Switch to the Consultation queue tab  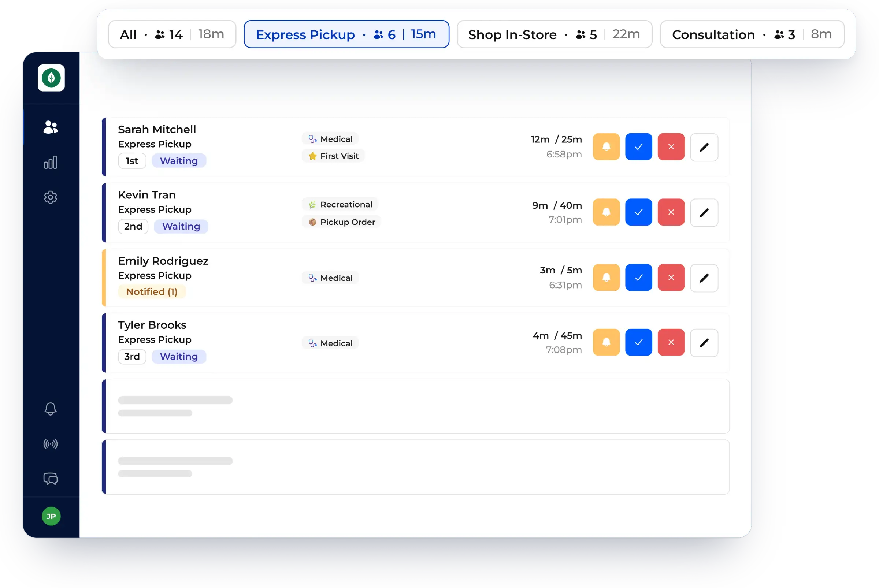click(752, 34)
